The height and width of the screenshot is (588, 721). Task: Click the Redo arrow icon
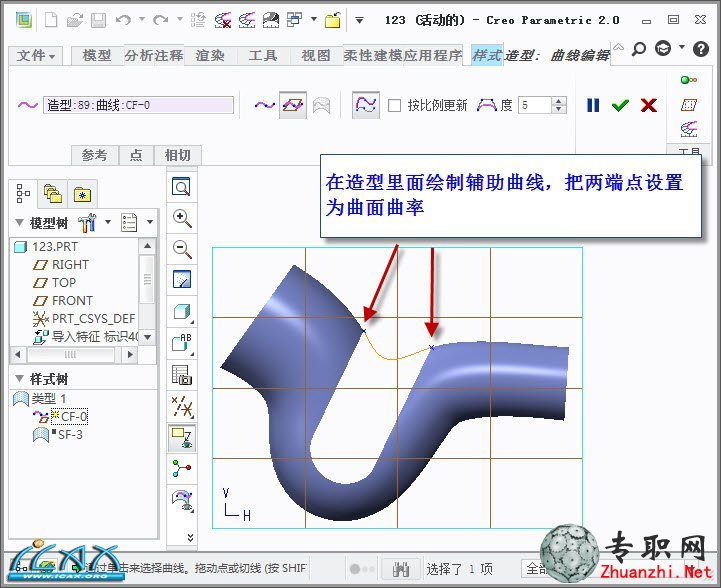[x=160, y=20]
